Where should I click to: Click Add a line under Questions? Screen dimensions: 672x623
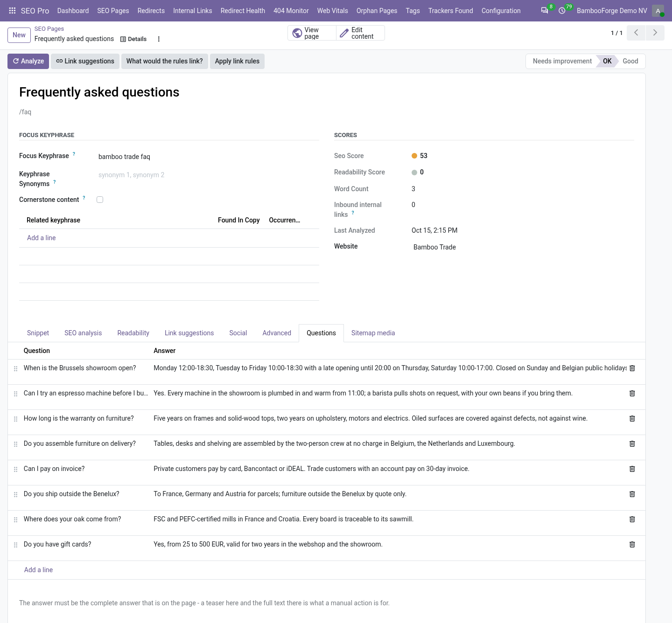38,570
